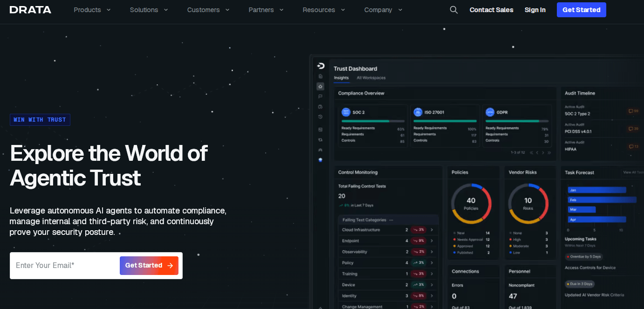The height and width of the screenshot is (309, 644).
Task: Click the View All Tasks link
Action: [633, 172]
